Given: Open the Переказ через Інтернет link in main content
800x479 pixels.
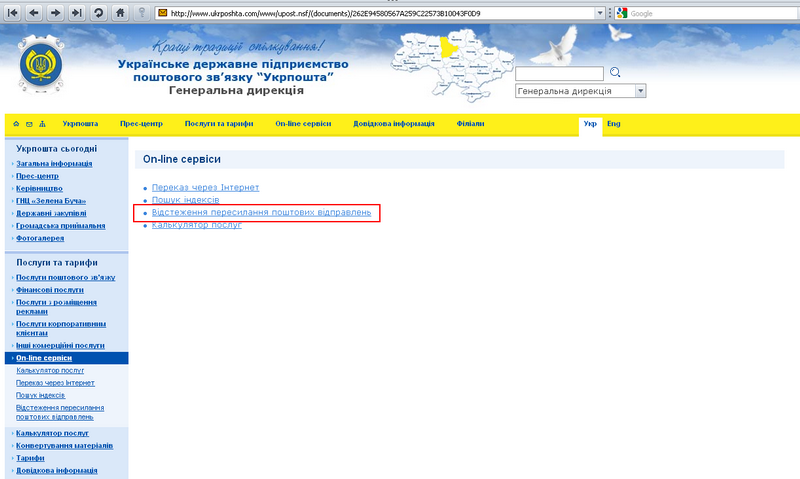Looking at the screenshot, I should tap(206, 188).
